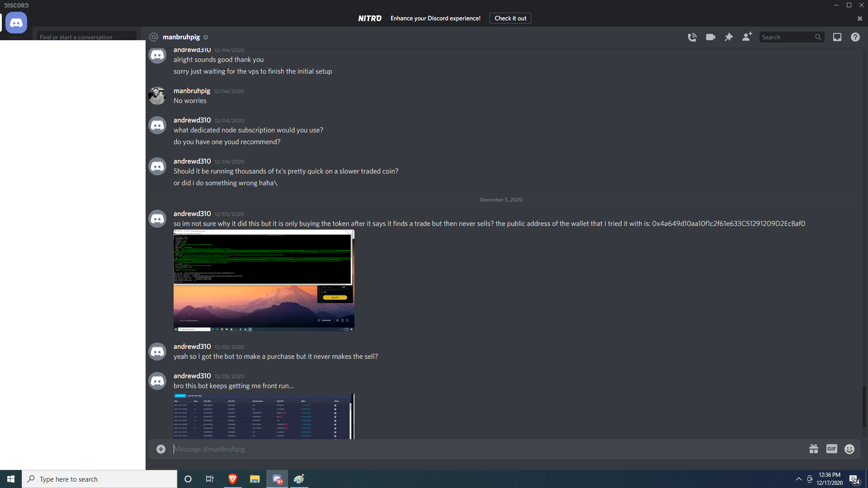Dismiss the Nitro banner
Image resolution: width=868 pixels, height=488 pixels.
click(859, 19)
